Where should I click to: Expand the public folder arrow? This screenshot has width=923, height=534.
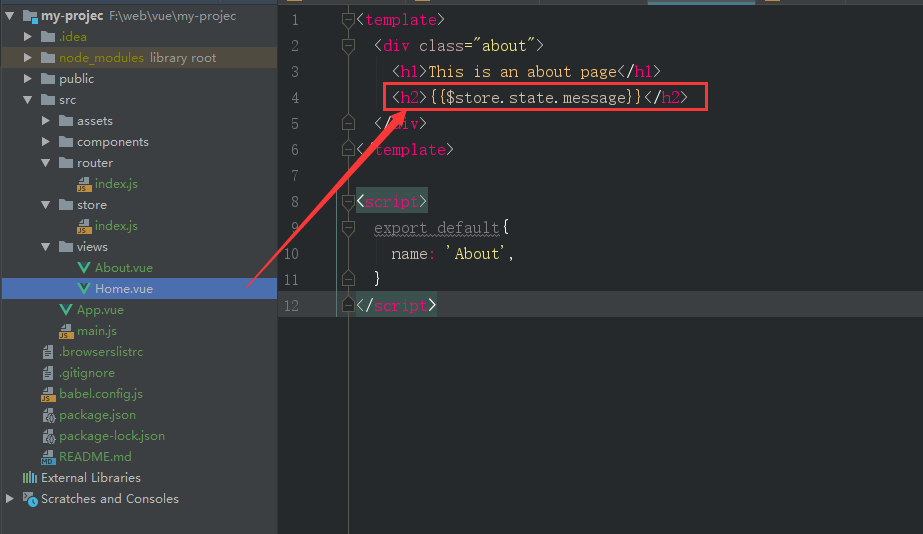click(28, 78)
